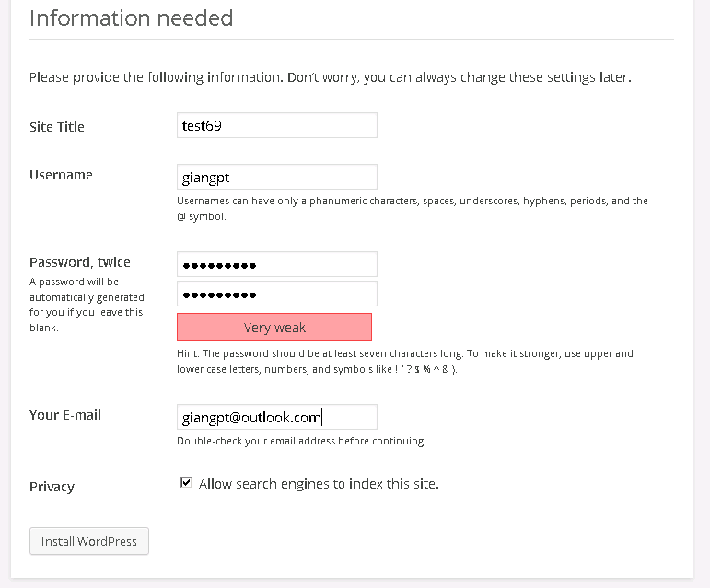Image resolution: width=710 pixels, height=588 pixels.
Task: Click the Site Title input field
Action: click(276, 125)
